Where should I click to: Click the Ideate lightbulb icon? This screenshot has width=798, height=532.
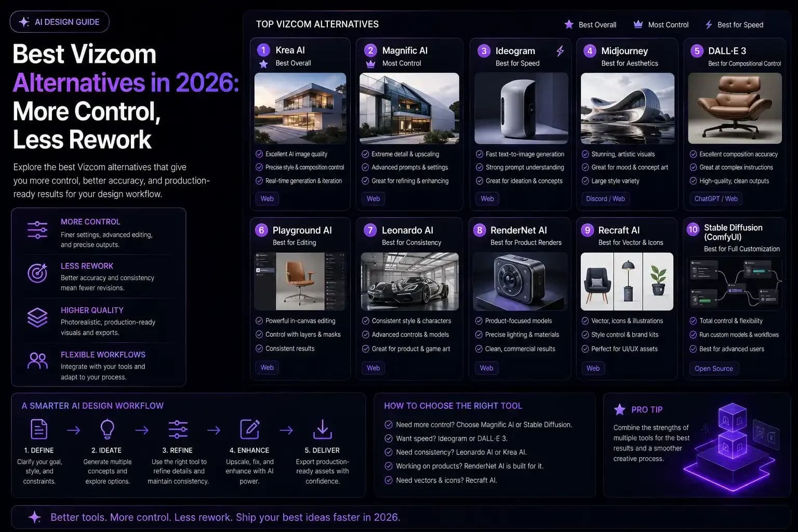tap(107, 429)
